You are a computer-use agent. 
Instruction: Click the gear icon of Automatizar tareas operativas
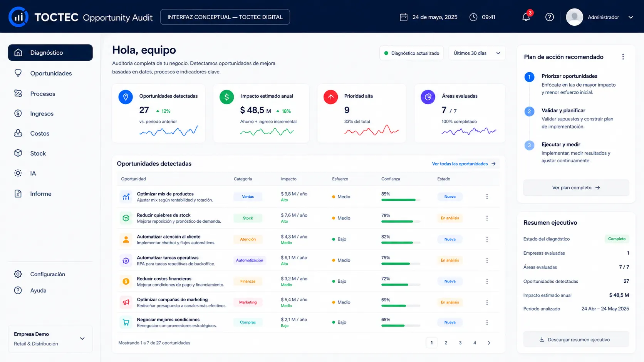click(126, 260)
